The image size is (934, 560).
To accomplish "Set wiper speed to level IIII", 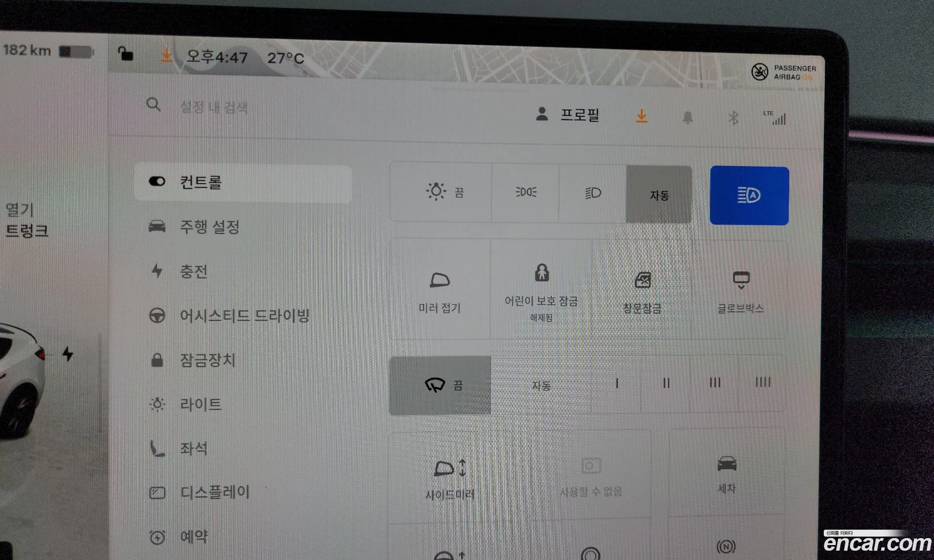I will pyautogui.click(x=763, y=382).
